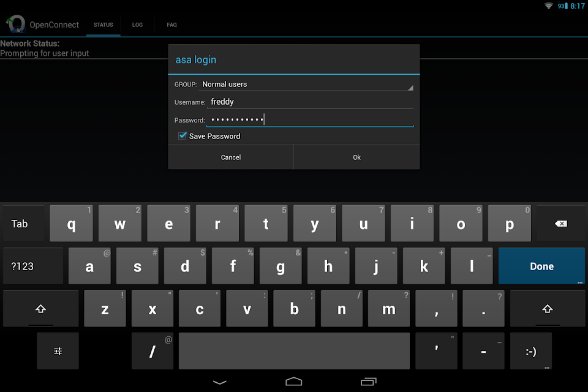Tap the left shift arrow key
The height and width of the screenshot is (392, 588).
[x=40, y=309]
